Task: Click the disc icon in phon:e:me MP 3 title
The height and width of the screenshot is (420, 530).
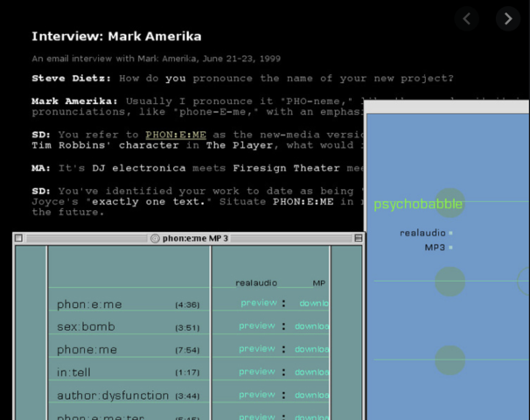Action: coord(155,238)
